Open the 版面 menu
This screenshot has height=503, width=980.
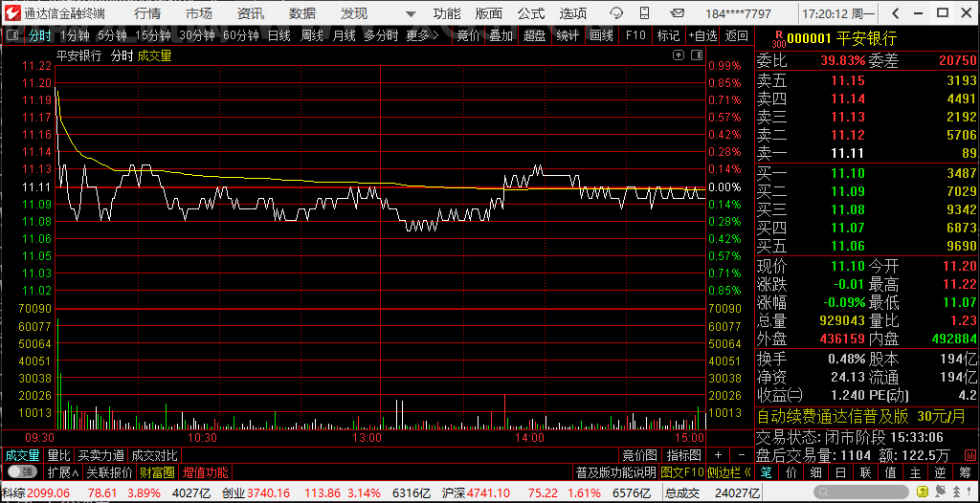[x=489, y=13]
